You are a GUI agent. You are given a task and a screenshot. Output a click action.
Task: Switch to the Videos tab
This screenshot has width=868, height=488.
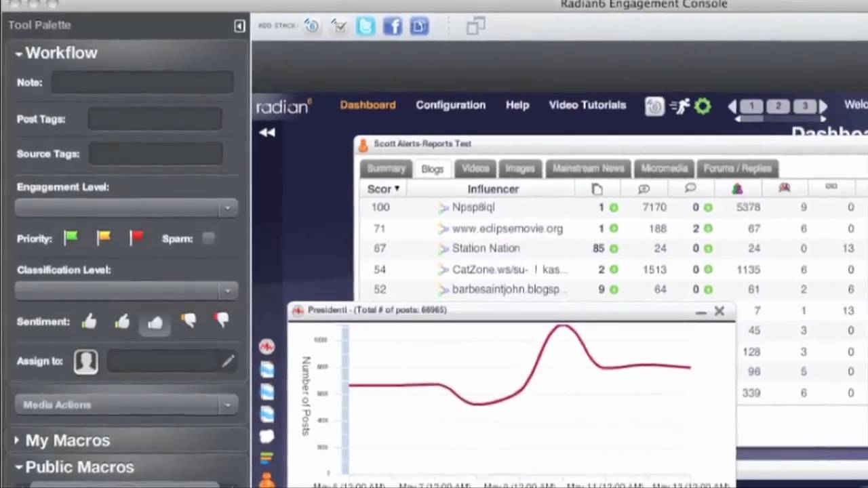tap(475, 168)
